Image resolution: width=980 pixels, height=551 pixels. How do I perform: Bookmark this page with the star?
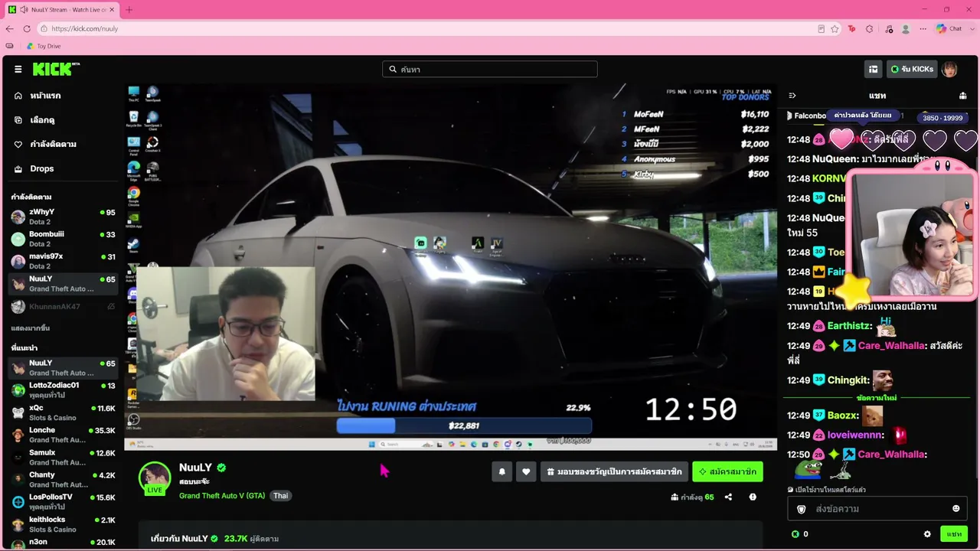[x=835, y=28]
